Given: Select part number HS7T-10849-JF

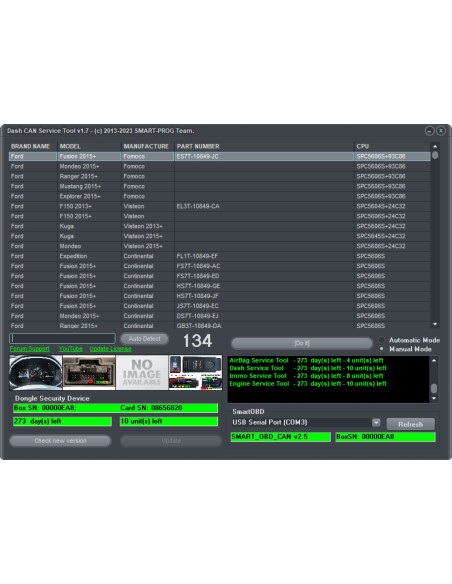Looking at the screenshot, I should 197,296.
